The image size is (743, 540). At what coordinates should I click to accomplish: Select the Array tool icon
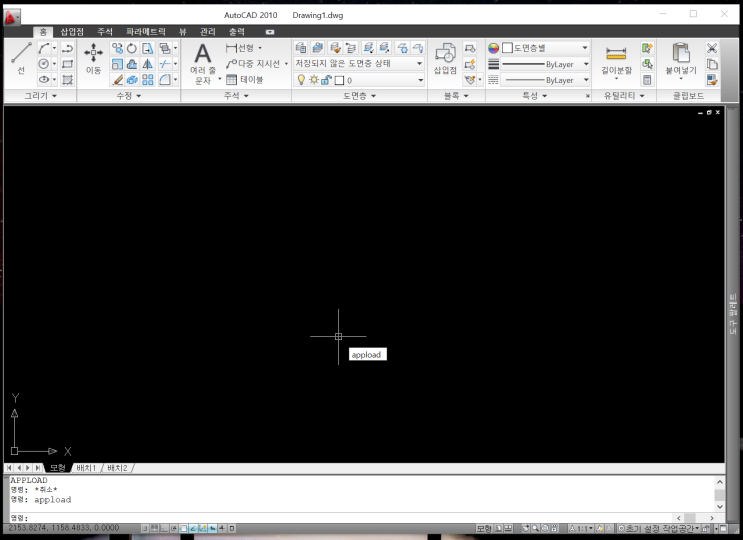148,79
